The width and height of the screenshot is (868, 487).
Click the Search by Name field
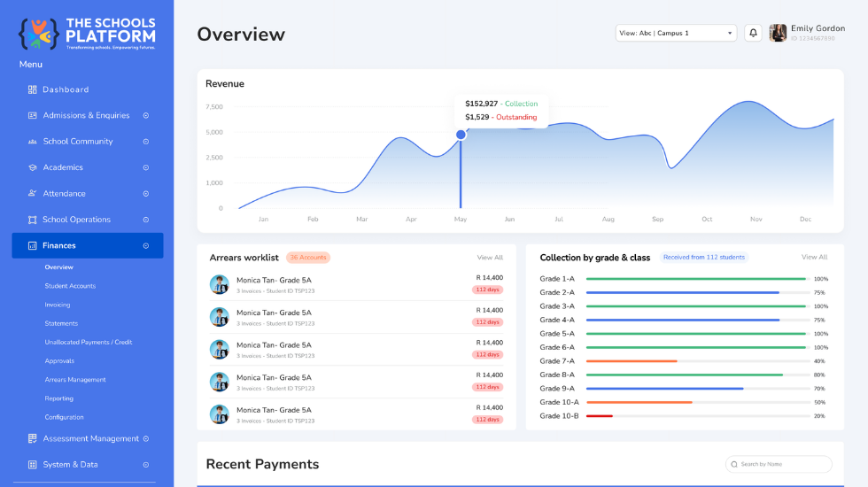click(779, 464)
